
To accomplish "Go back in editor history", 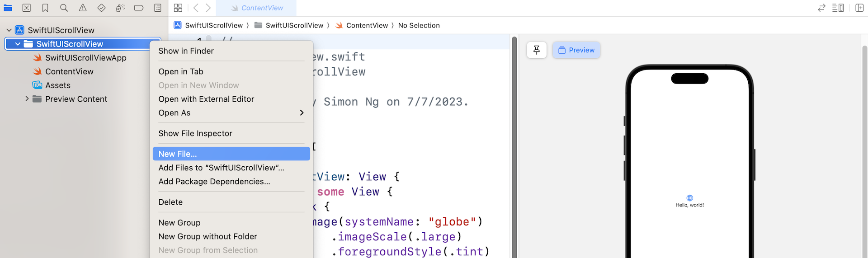I will pos(196,8).
